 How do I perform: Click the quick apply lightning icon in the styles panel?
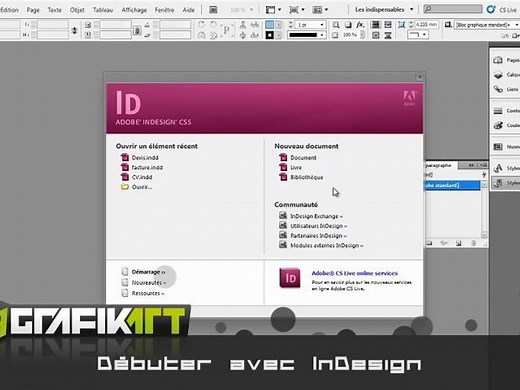coord(484,174)
